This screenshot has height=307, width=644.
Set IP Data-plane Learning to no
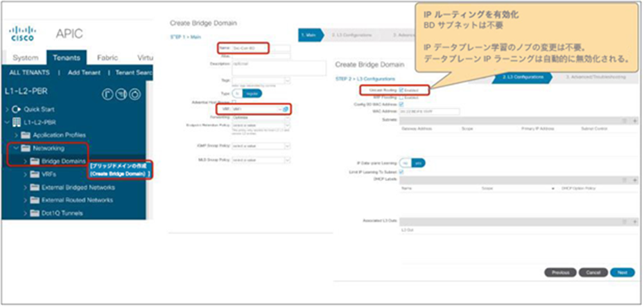[406, 163]
